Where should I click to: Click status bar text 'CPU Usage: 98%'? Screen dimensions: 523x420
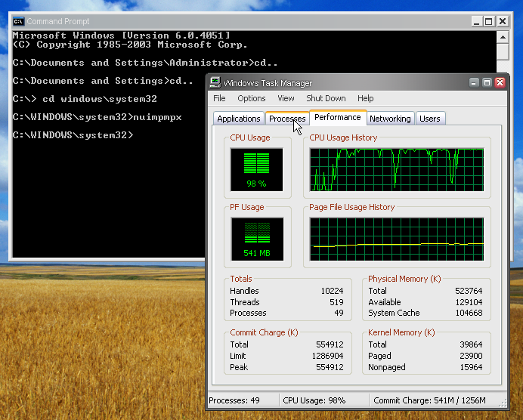[x=314, y=400]
